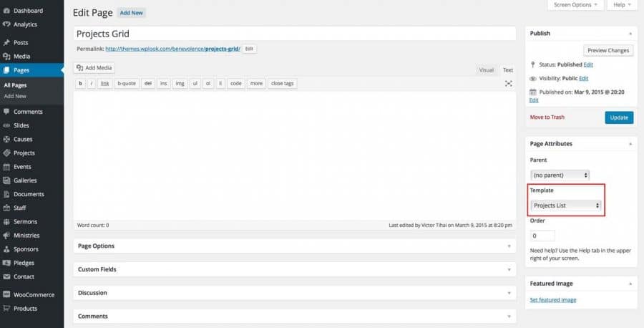
Task: Open Media library icon in sidebar
Action: point(6,57)
